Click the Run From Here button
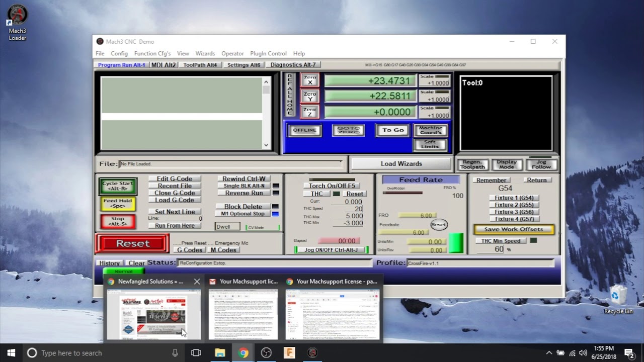Screen dimensions: 644x362 175,226
